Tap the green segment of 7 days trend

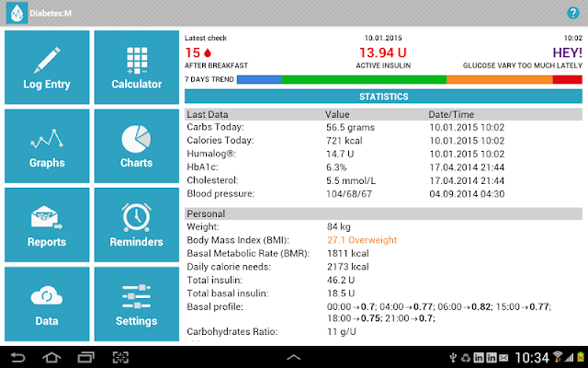(364, 80)
